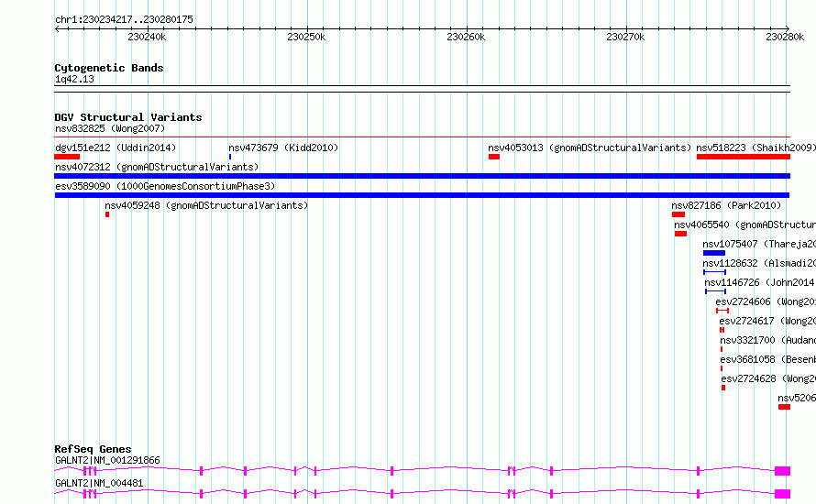This screenshot has height=504, width=816.
Task: Open the DGV Structural Variants track heading
Action: (x=128, y=117)
